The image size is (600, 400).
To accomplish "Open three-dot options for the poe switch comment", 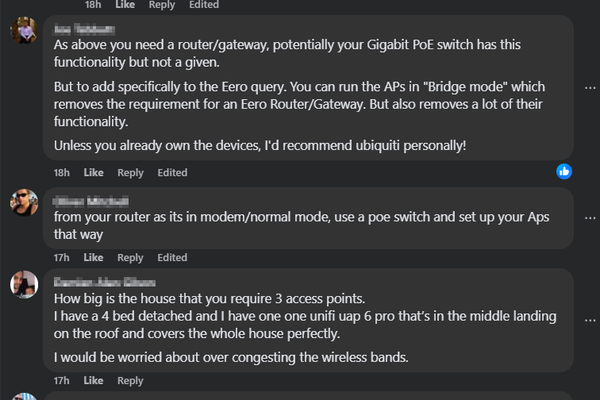I will tap(590, 218).
